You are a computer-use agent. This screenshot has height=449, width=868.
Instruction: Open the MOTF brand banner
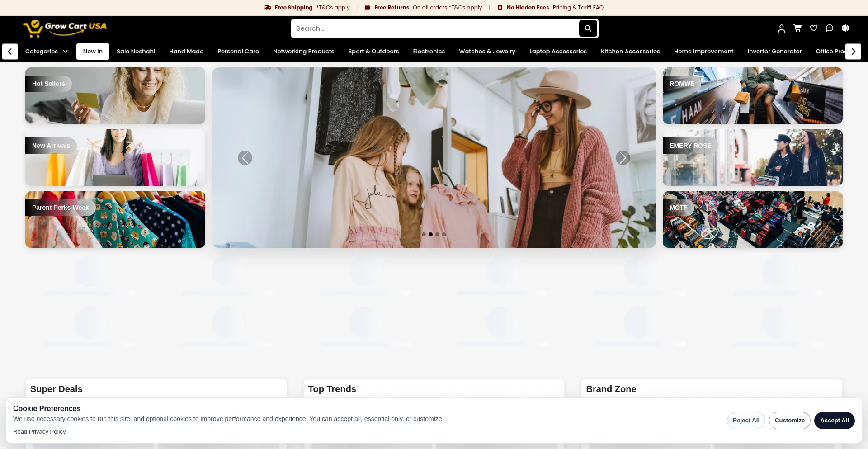click(753, 220)
